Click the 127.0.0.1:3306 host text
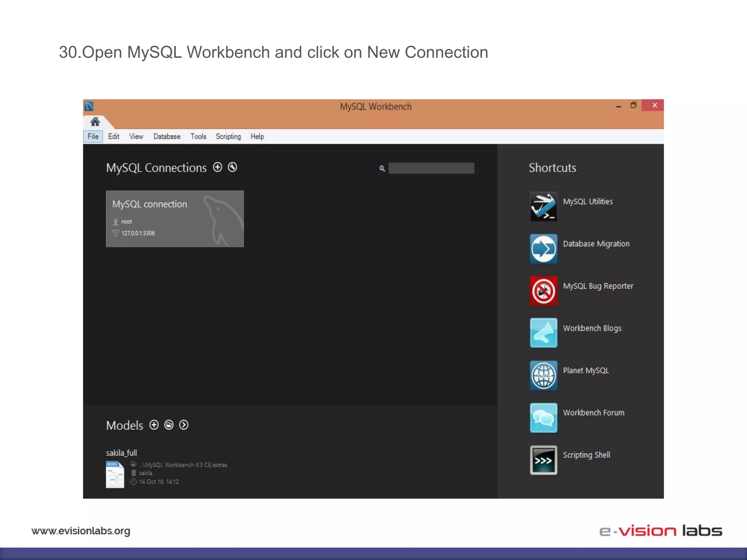 pyautogui.click(x=138, y=233)
